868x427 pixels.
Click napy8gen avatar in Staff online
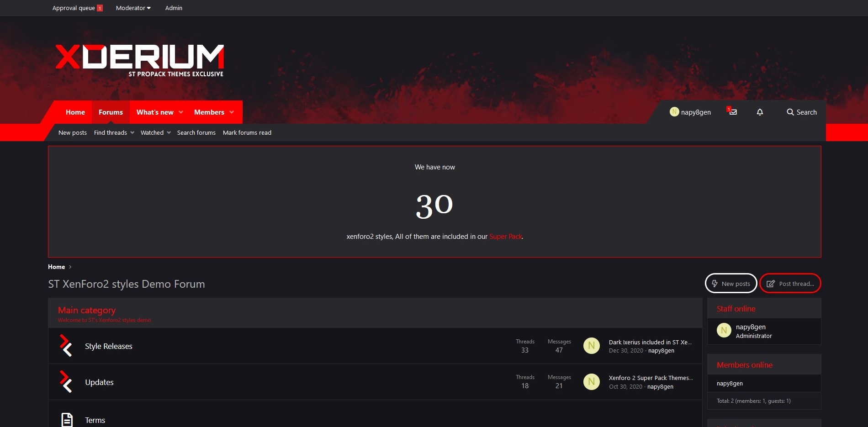point(724,330)
